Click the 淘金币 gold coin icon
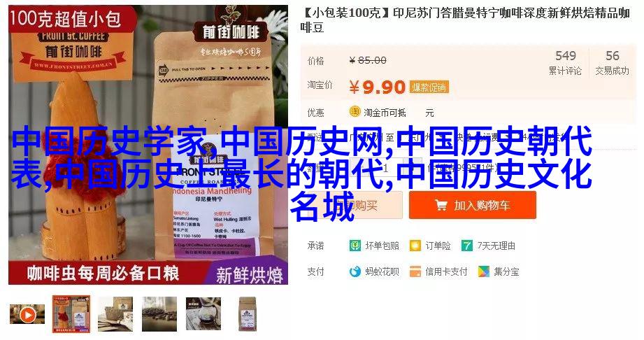The width and height of the screenshot is (644, 340). [355, 111]
